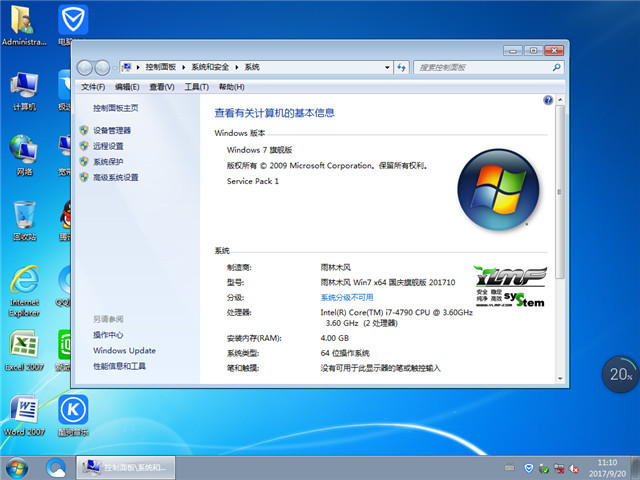
Task: Open the 编辑(E) menu
Action: pos(127,87)
